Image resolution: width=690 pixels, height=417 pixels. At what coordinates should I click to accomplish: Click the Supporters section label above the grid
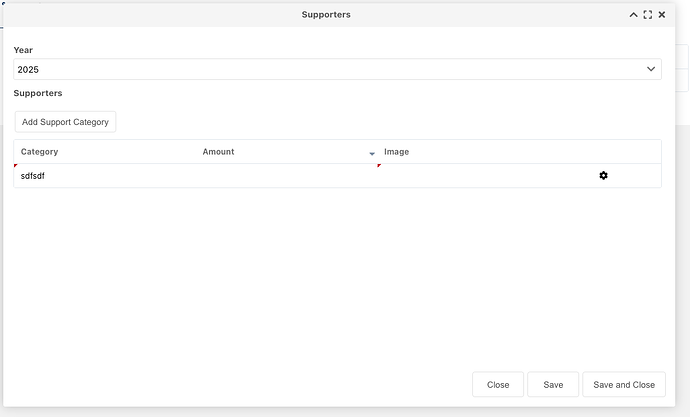click(38, 93)
